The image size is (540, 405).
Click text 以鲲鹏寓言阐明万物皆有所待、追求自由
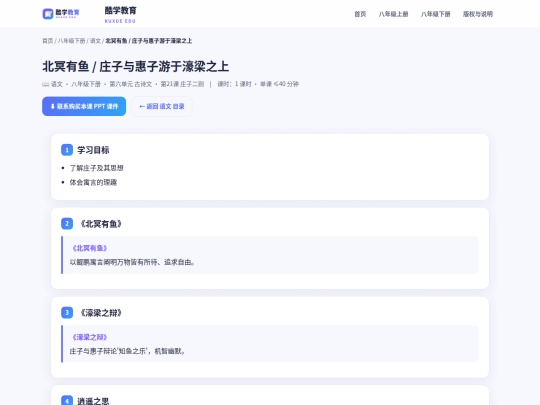(x=132, y=262)
